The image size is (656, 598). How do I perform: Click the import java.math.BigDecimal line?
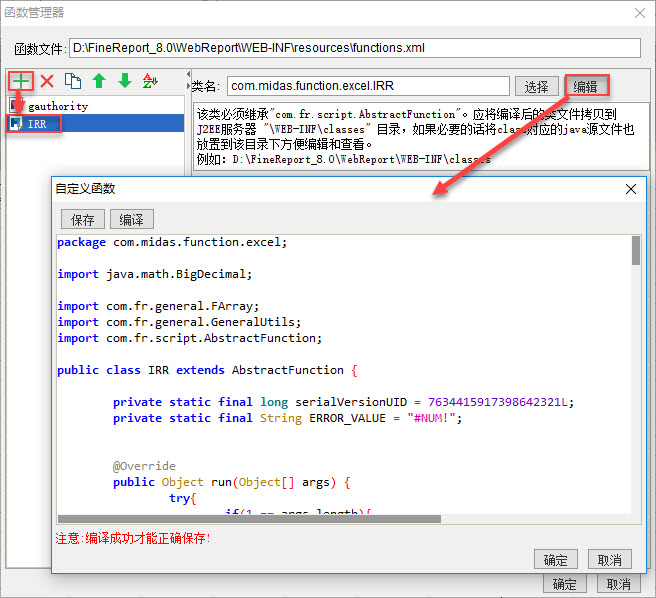(x=154, y=274)
